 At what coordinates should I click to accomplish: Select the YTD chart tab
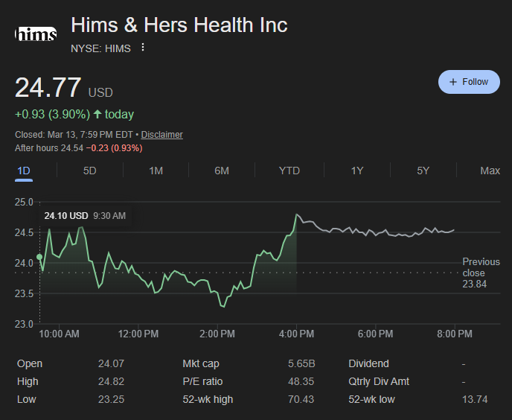tap(289, 171)
